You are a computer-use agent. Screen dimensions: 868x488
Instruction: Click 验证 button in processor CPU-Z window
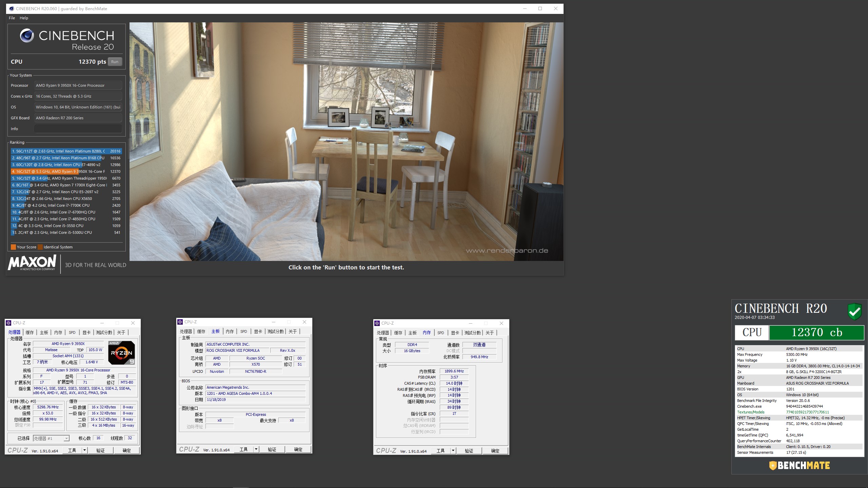pyautogui.click(x=100, y=450)
